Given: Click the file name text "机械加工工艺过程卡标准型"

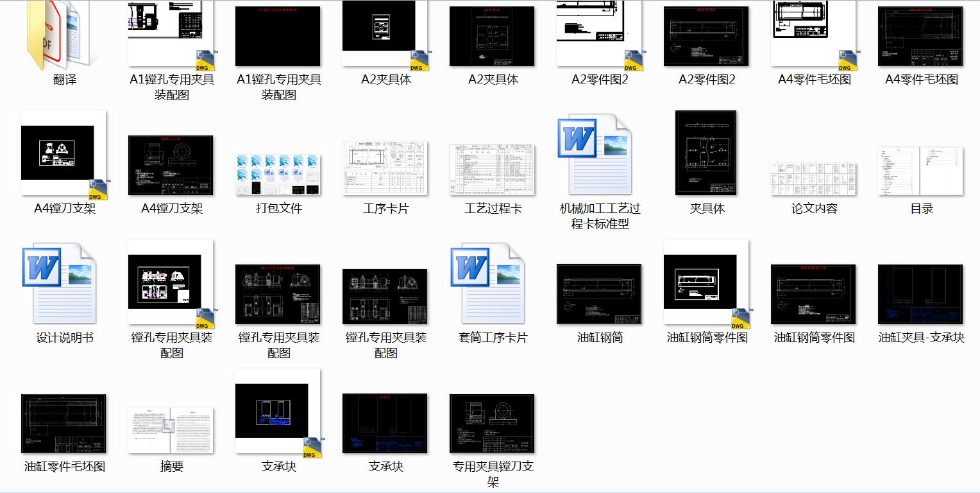Looking at the screenshot, I should point(600,216).
